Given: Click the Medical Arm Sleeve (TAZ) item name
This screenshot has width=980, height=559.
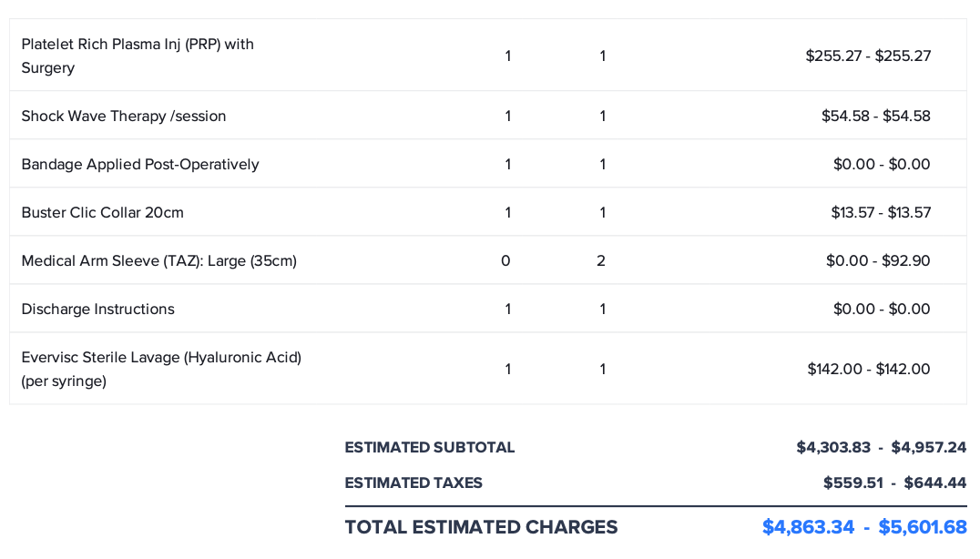Looking at the screenshot, I should (159, 260).
